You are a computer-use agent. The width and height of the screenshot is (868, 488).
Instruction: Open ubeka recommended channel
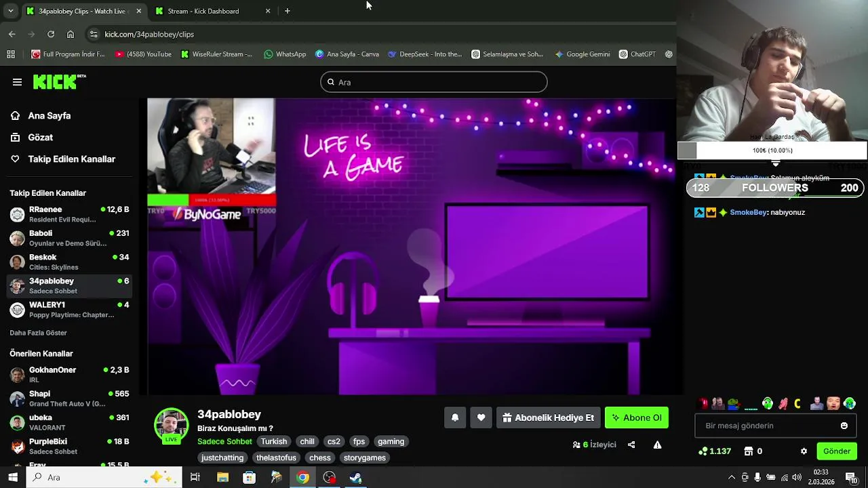[x=69, y=422]
